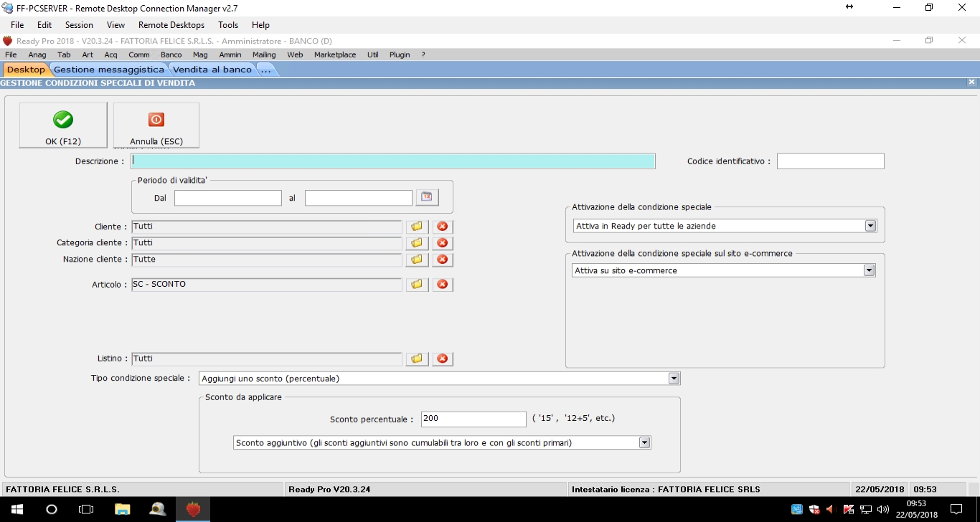Open the Util menu

373,54
